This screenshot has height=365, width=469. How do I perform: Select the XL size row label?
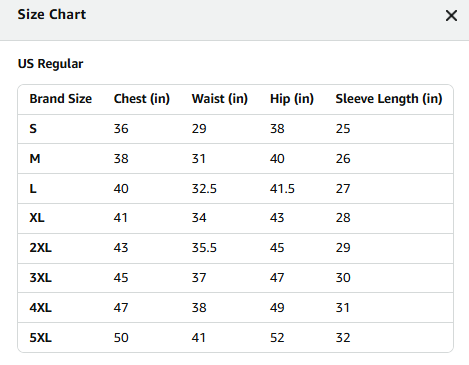pos(37,218)
